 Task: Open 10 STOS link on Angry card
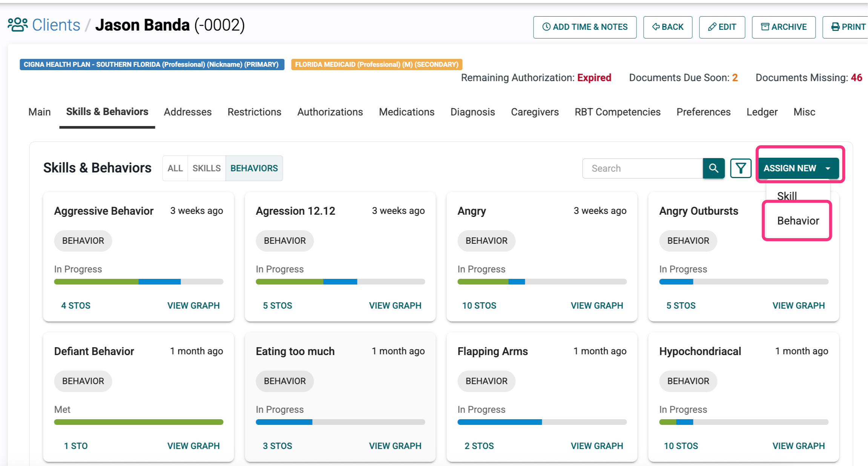pyautogui.click(x=479, y=306)
